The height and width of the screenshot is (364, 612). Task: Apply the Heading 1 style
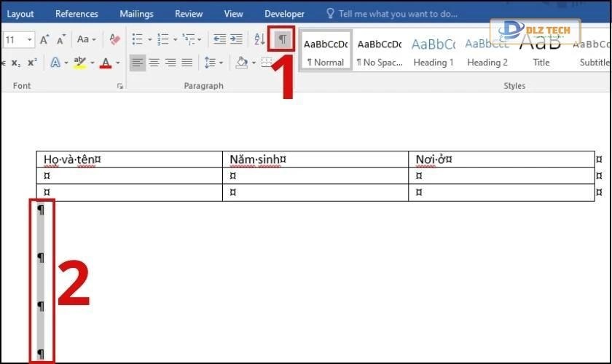(433, 51)
